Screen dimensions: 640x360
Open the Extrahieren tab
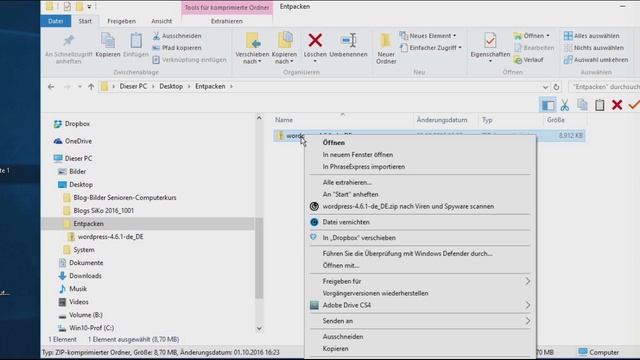click(227, 21)
